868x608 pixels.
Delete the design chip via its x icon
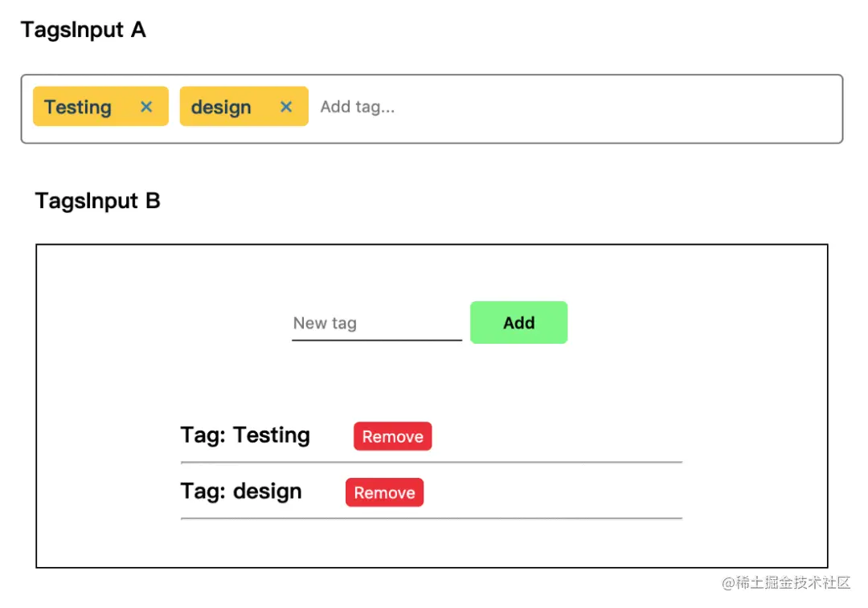pos(286,107)
